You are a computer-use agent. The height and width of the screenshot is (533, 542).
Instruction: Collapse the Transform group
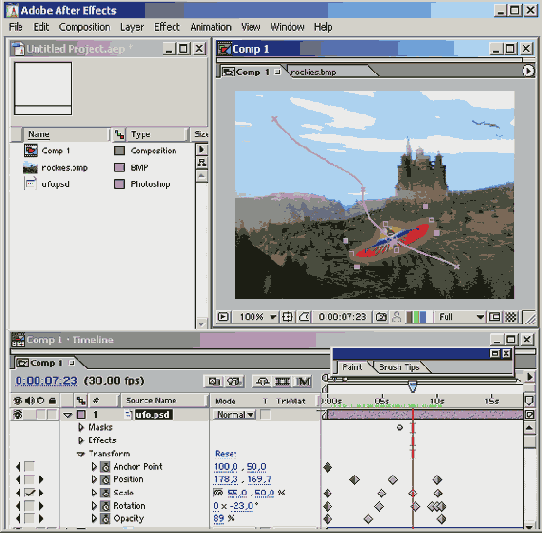point(81,454)
